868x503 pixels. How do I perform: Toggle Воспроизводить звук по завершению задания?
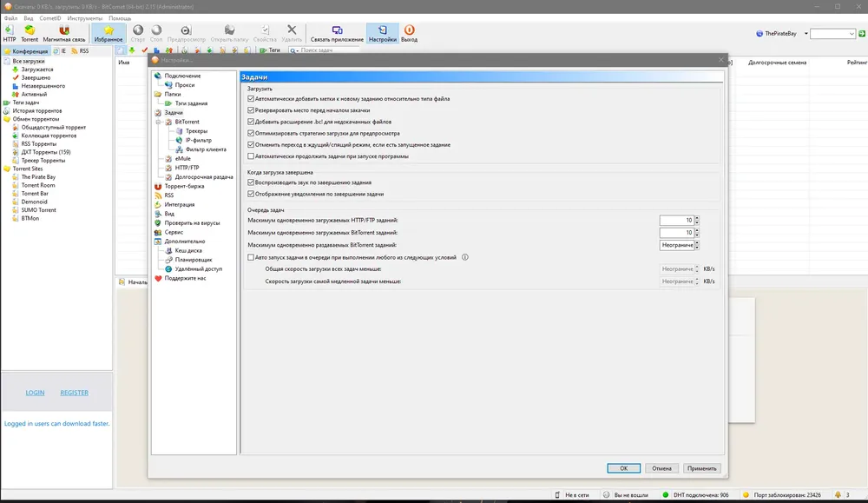pyautogui.click(x=251, y=182)
